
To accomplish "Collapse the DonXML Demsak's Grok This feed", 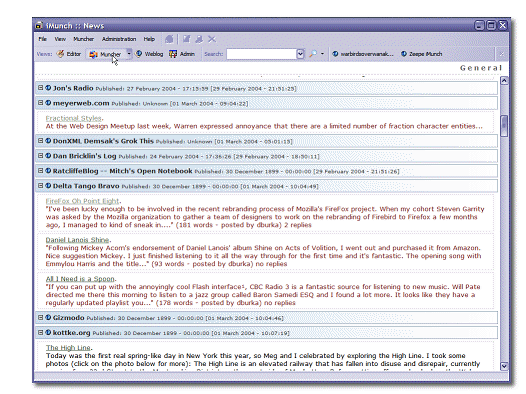I will tap(40, 141).
